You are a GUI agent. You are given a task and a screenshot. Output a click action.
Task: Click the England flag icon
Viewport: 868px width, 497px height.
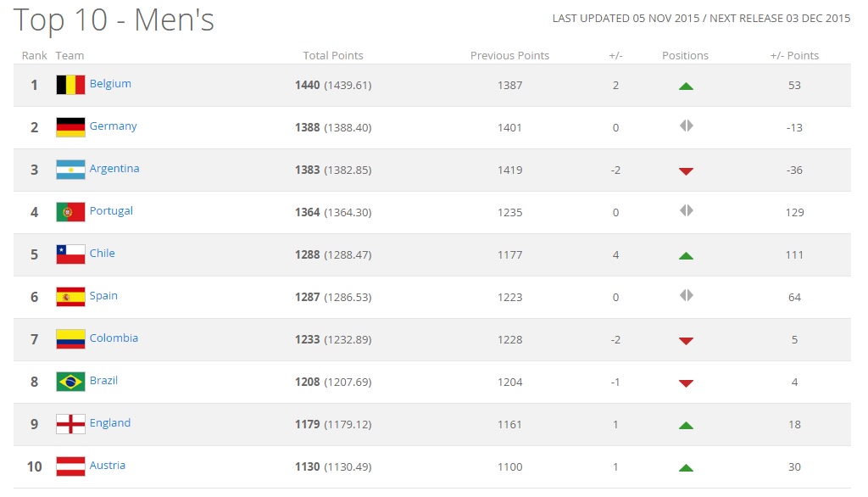(70, 424)
